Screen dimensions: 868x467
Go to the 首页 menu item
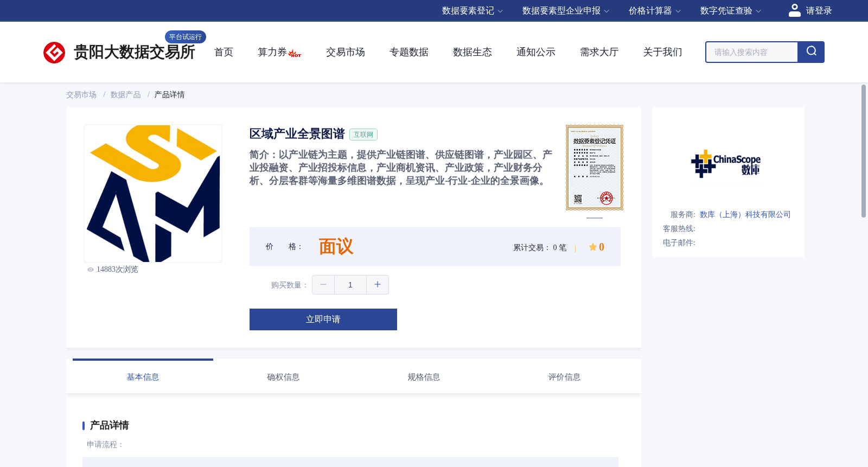coord(224,52)
